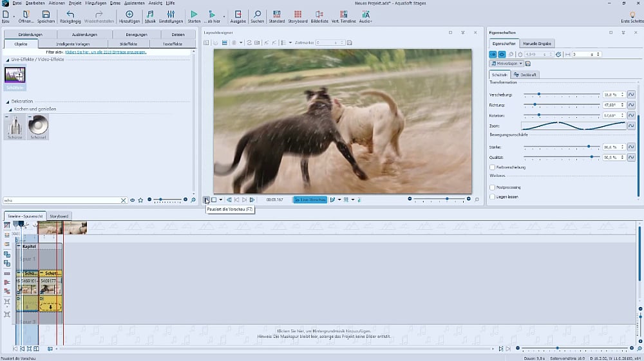Adjust the Stärke slider

click(x=589, y=147)
